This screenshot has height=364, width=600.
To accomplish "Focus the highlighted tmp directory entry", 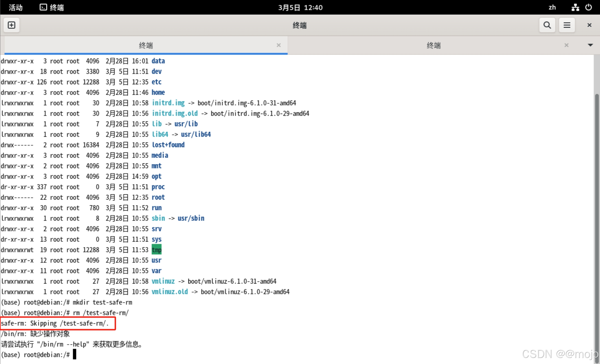I will 157,250.
